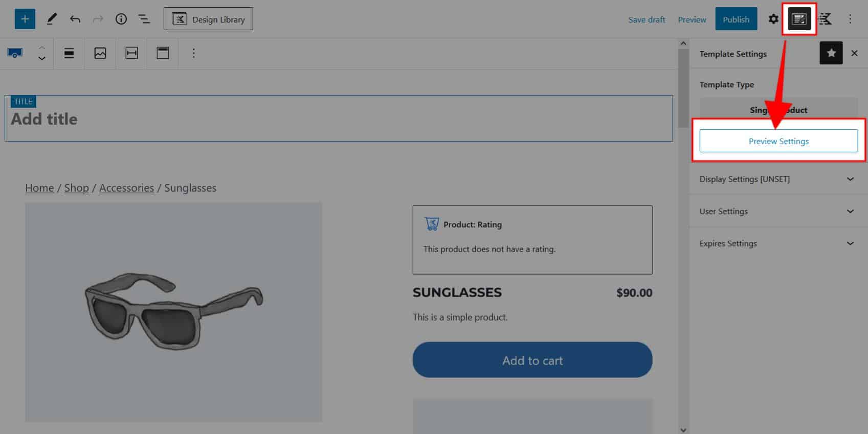The image size is (868, 434).
Task: Open the document details info icon
Action: click(x=121, y=19)
